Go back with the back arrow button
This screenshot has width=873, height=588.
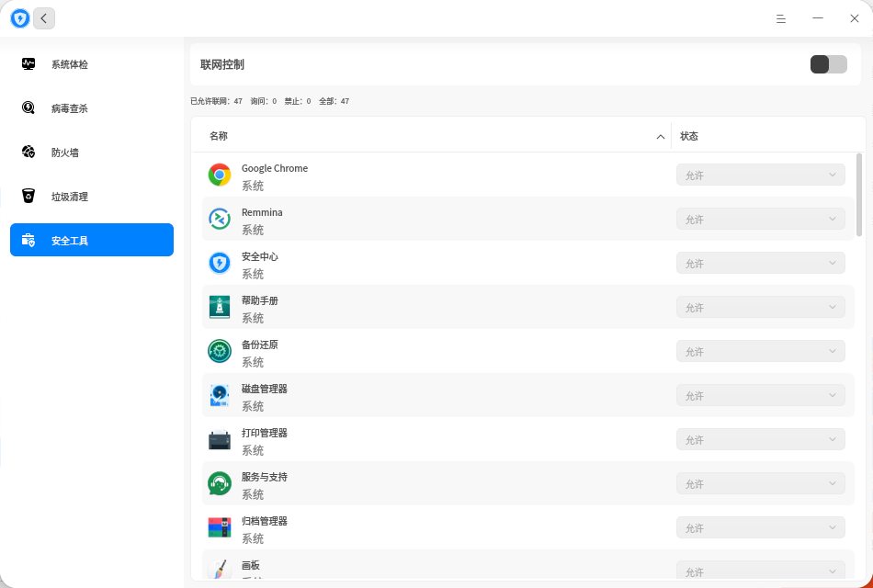pyautogui.click(x=44, y=18)
